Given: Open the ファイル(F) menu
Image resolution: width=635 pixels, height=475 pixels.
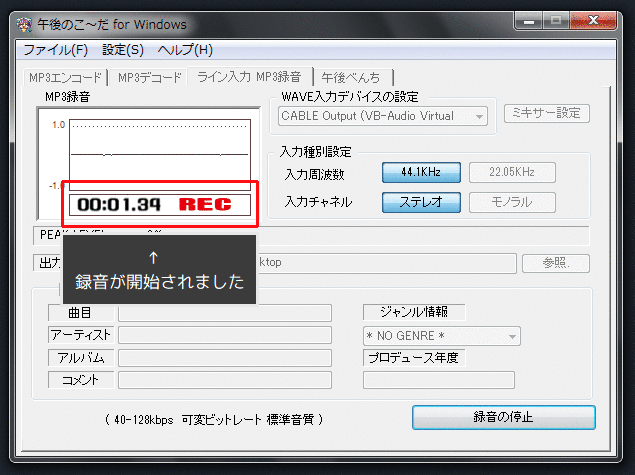Looking at the screenshot, I should click(56, 50).
